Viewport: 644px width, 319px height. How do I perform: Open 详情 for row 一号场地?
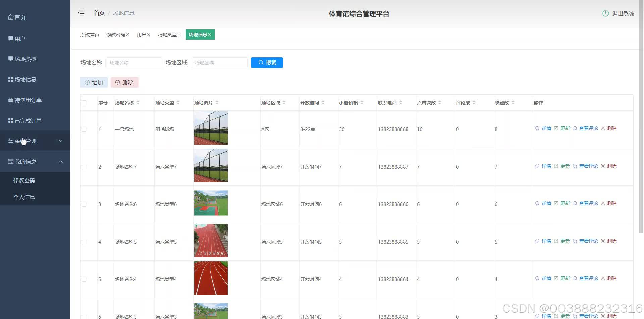click(x=543, y=128)
